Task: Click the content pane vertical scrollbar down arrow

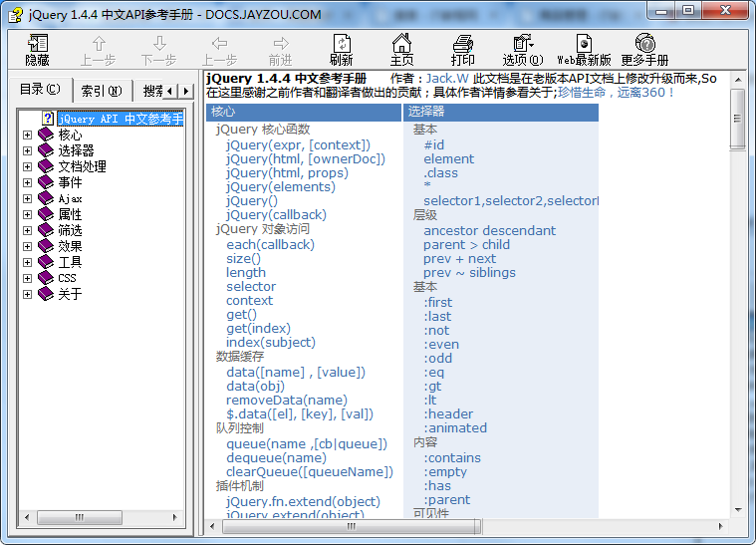Action: click(x=738, y=508)
